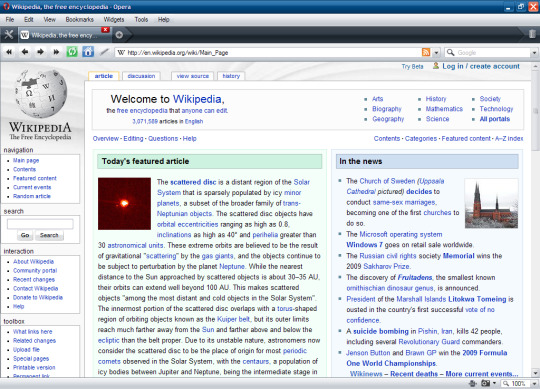Open the Edit menu

29,20
